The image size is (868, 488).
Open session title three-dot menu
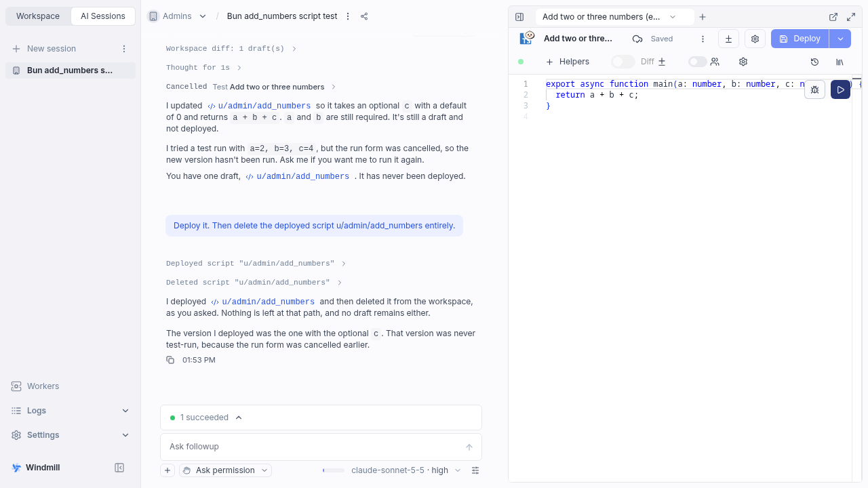click(348, 16)
